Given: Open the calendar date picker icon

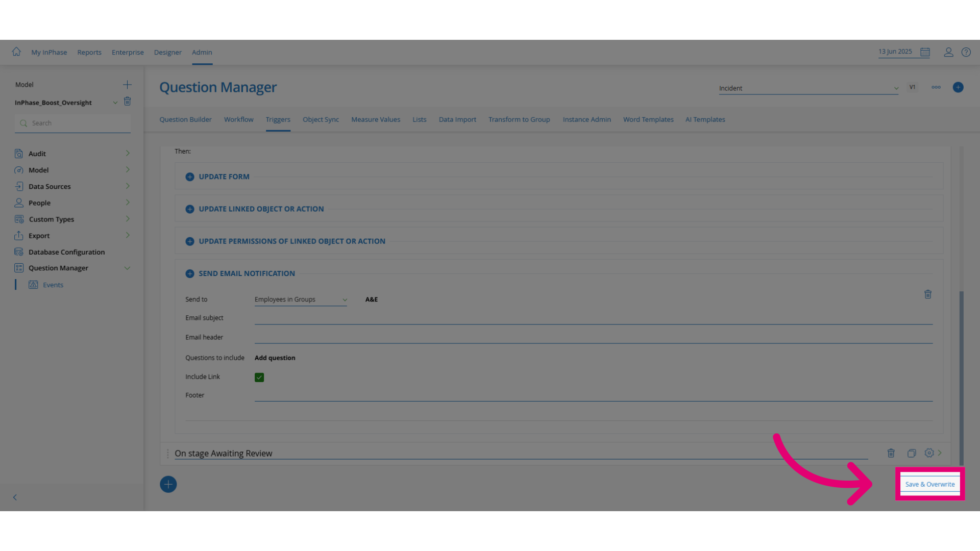Looking at the screenshot, I should click(925, 52).
